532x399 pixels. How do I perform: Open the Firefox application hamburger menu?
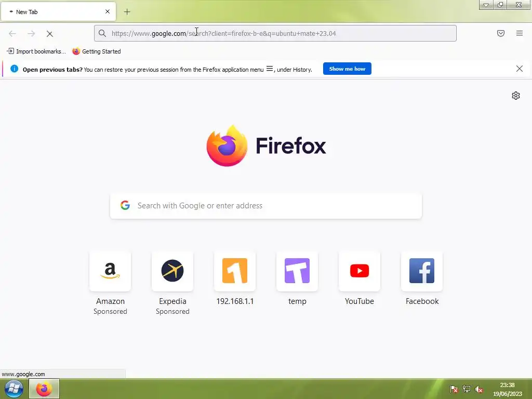(520, 33)
